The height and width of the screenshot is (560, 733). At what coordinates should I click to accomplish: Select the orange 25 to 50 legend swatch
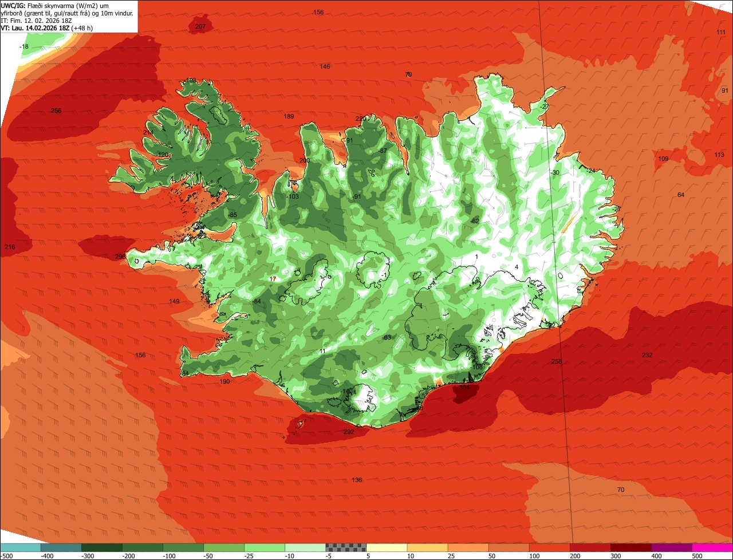(468, 547)
